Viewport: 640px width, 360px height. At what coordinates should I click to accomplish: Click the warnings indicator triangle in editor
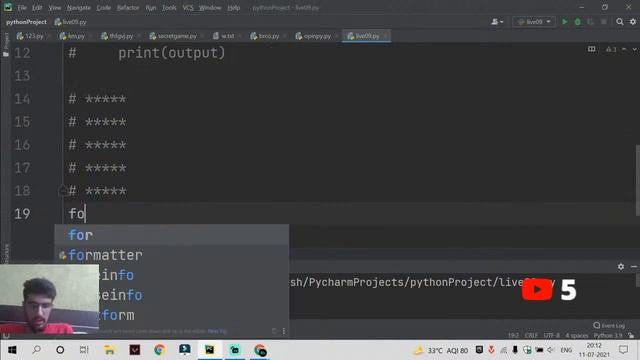coord(611,49)
